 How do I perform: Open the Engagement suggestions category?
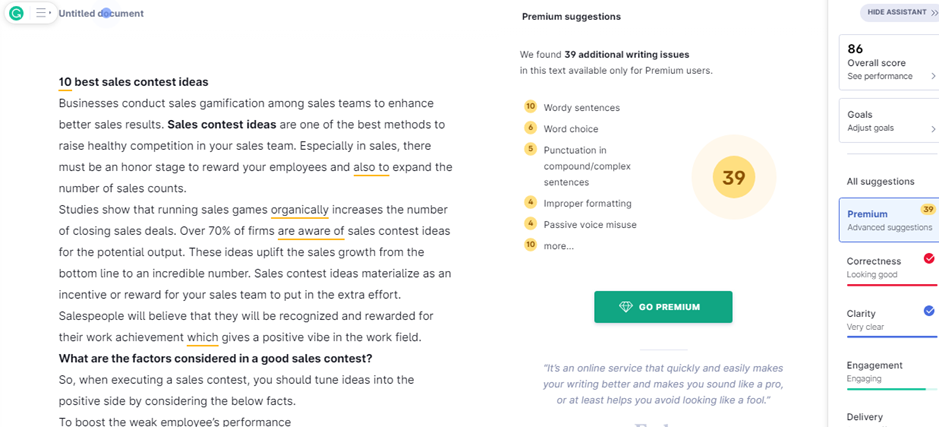(x=889, y=372)
